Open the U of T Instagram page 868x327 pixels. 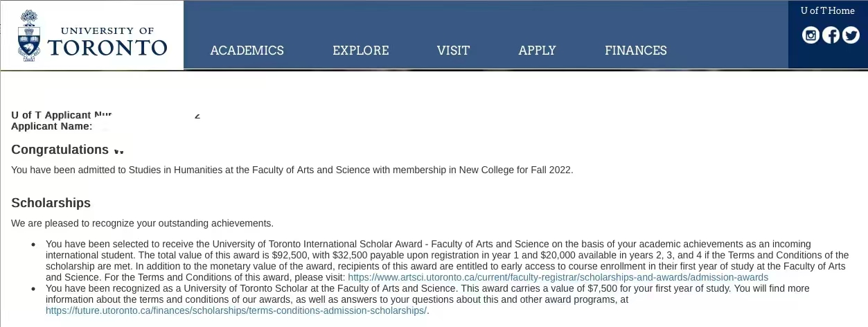811,35
